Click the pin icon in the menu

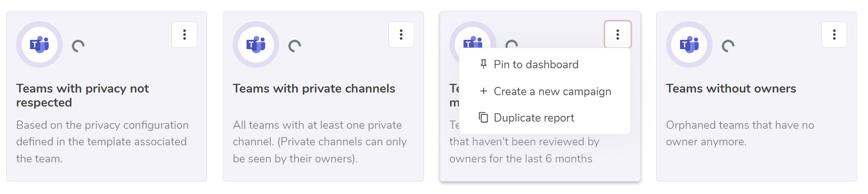pos(483,64)
